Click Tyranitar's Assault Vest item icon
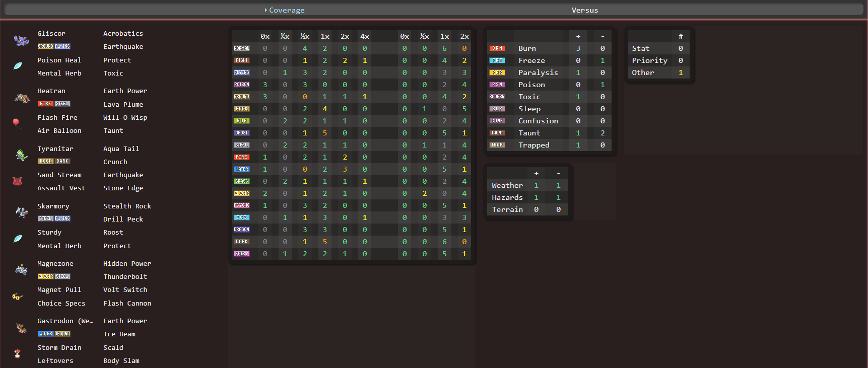Viewport: 868px width, 368px height. click(x=17, y=181)
